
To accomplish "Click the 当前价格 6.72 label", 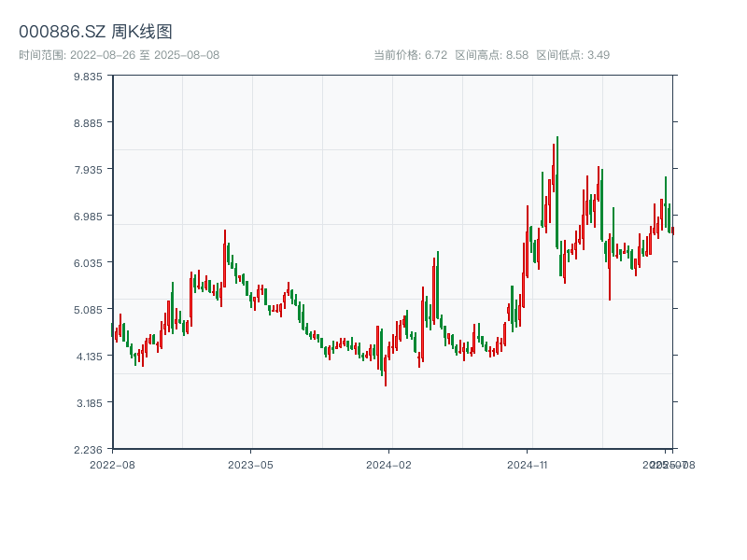I will tap(411, 55).
